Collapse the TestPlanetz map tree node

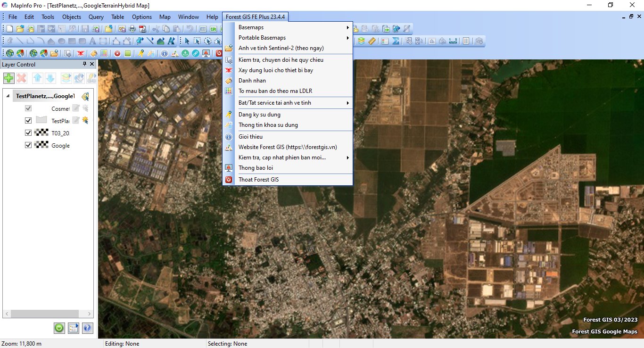point(8,96)
